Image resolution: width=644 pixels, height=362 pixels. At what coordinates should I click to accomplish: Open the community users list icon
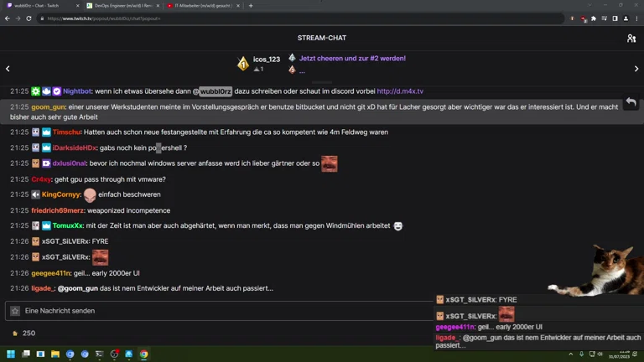click(631, 38)
